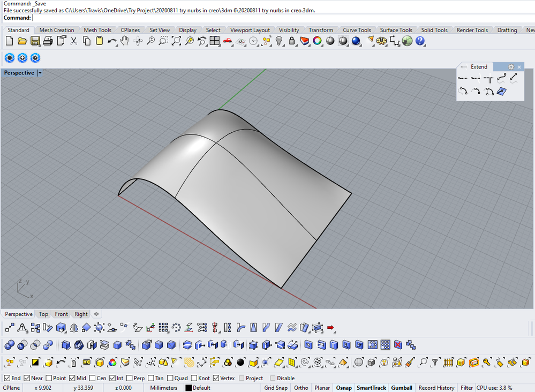The width and height of the screenshot is (535, 392).
Task: Switch to the Front viewport tab
Action: point(61,314)
